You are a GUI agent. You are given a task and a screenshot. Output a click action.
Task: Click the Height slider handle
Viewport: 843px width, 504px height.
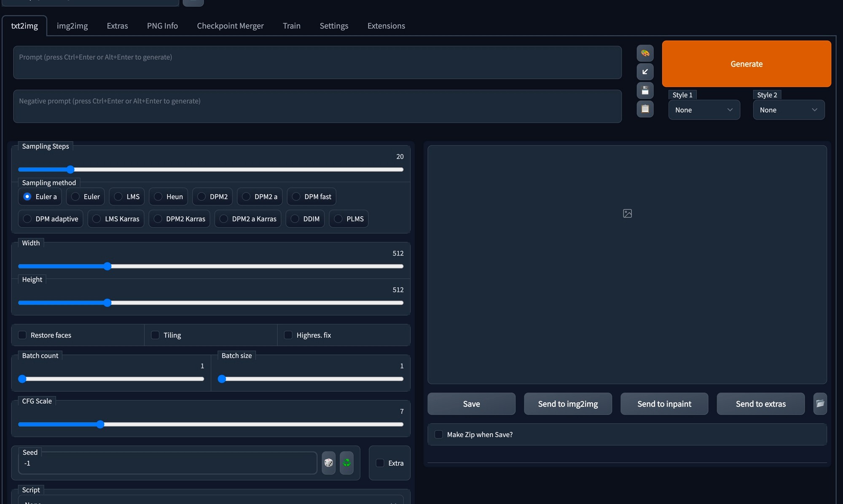pyautogui.click(x=107, y=303)
